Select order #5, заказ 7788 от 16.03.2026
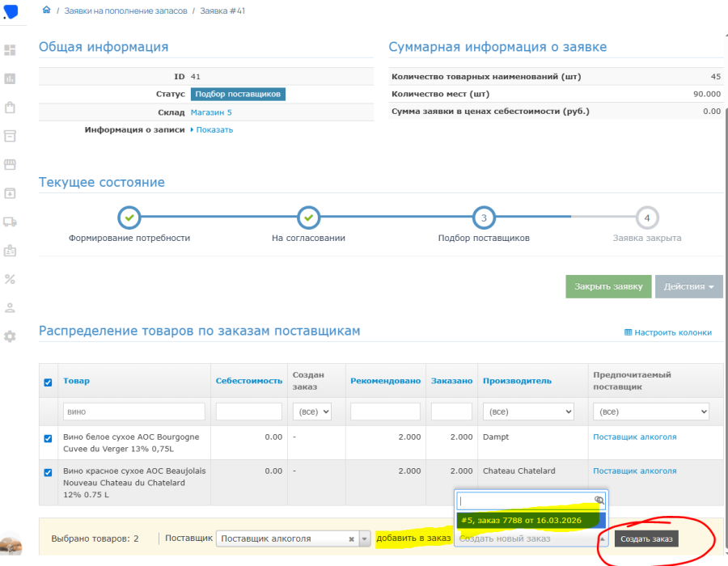Screen dimensions: 728x566 (531, 521)
